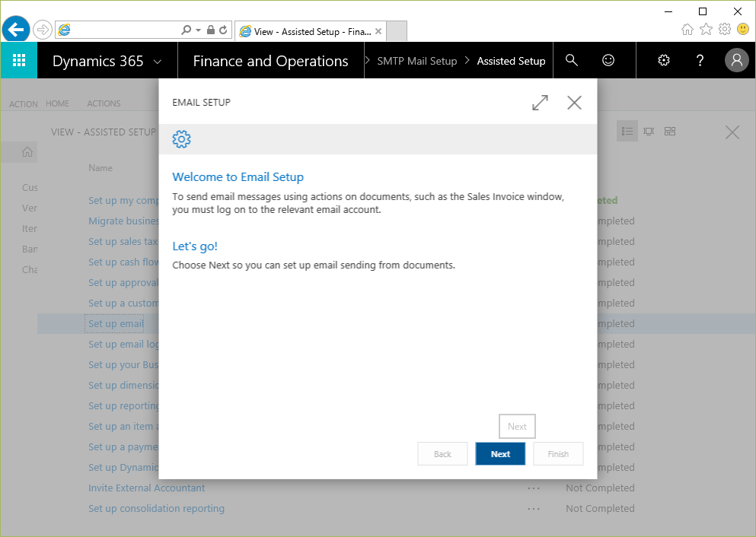Open a new blank browser tab
756x537 pixels.
coord(397,31)
